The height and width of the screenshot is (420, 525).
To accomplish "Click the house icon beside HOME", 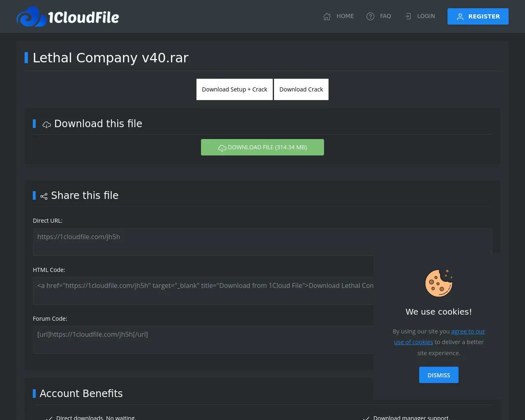I will click(327, 16).
